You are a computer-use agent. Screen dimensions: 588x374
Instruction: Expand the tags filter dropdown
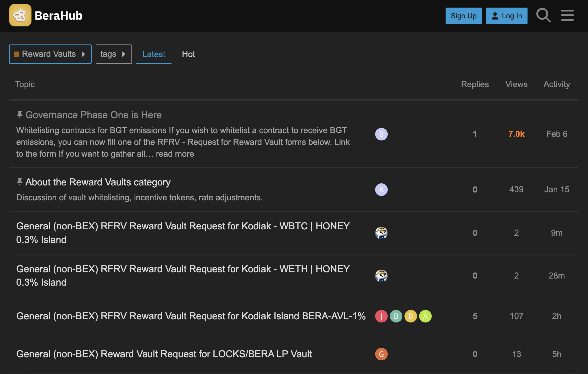point(114,54)
